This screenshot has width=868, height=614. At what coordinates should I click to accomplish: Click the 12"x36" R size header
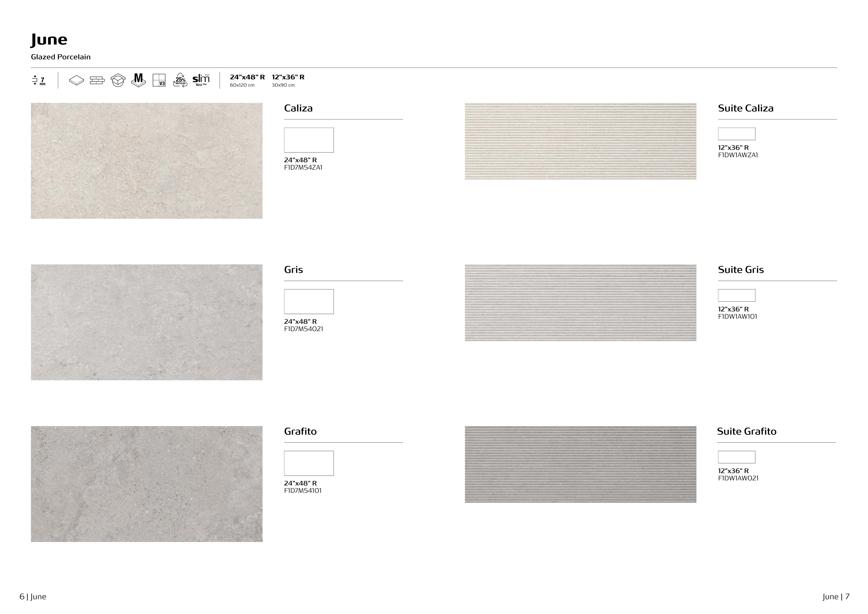click(x=288, y=77)
